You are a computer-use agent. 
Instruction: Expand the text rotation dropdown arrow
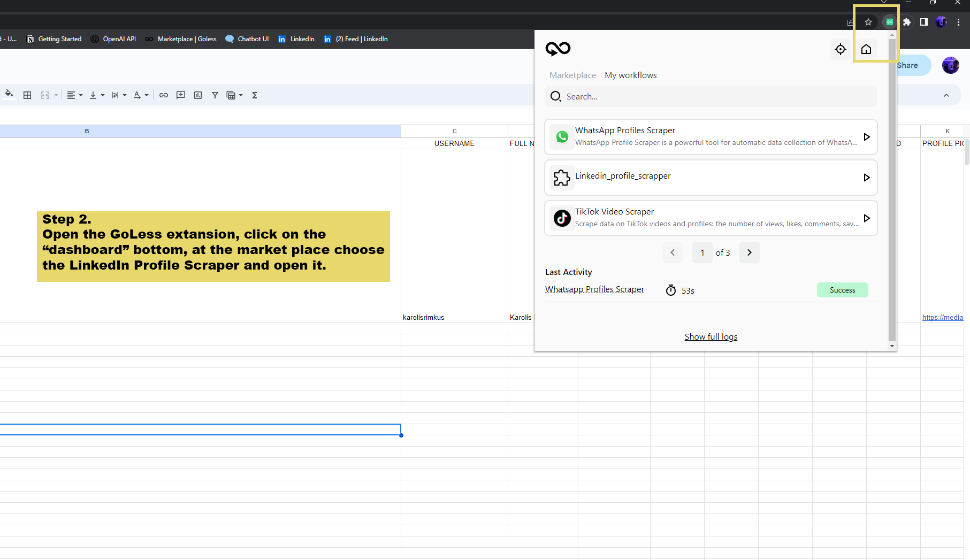(x=147, y=95)
